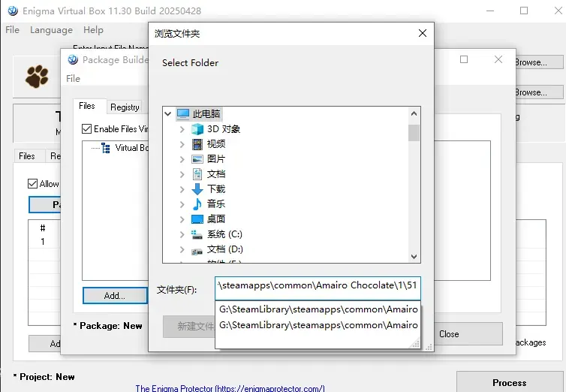
Task: Open the Language menu
Action: pos(51,30)
